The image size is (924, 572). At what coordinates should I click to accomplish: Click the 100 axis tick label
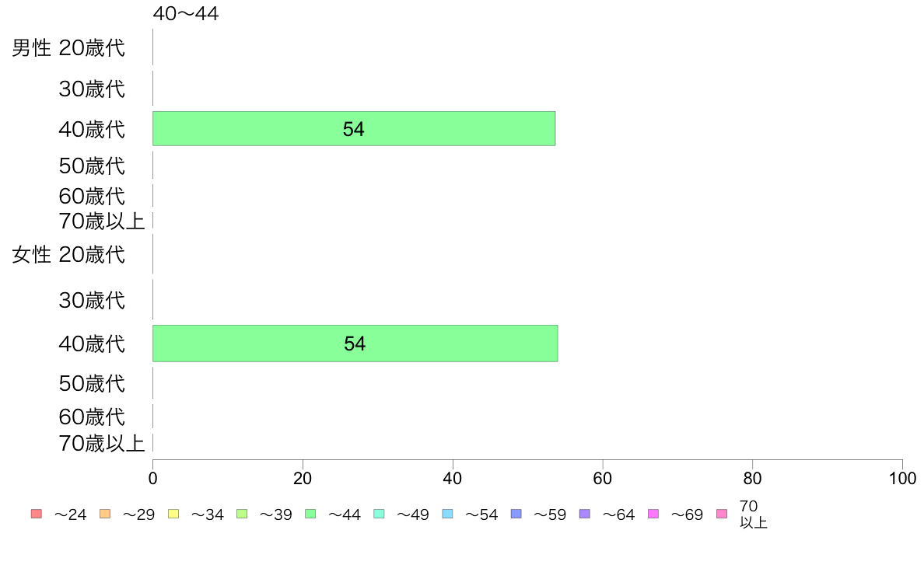click(902, 478)
